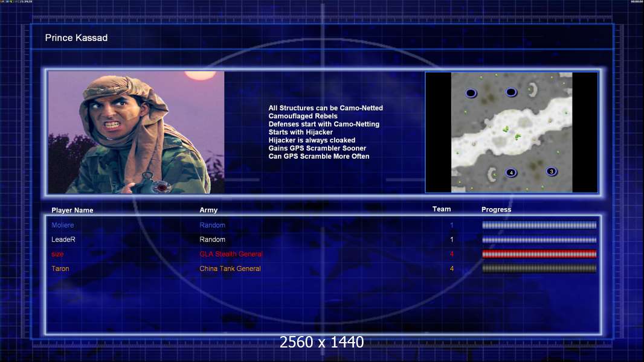Click the red progress bar for size
The width and height of the screenshot is (644, 362).
click(x=539, y=254)
